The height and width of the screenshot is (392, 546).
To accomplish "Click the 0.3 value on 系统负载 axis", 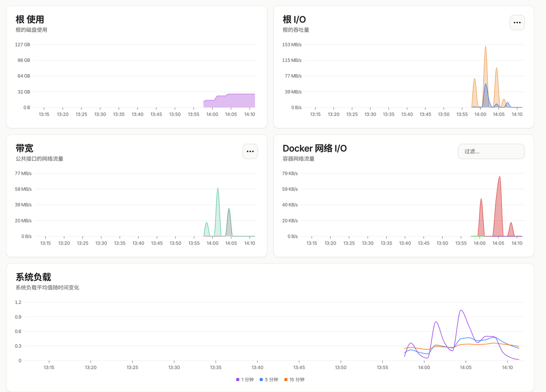I will click(x=18, y=346).
